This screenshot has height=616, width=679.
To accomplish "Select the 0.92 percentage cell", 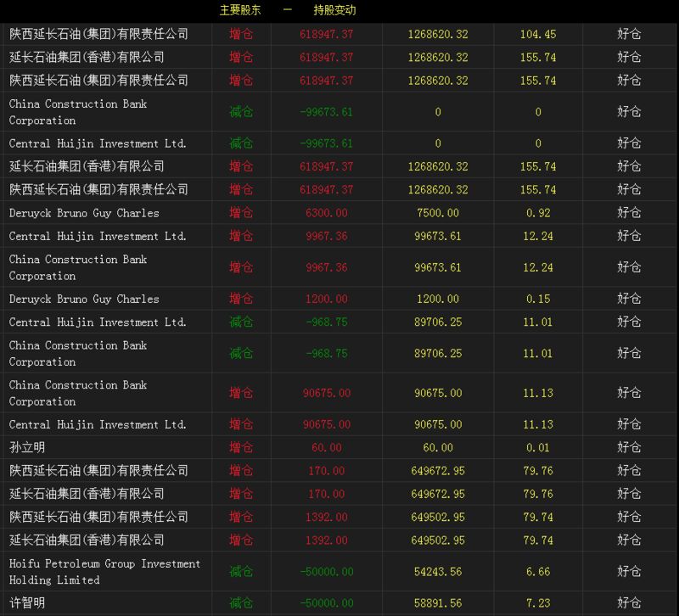I will [x=538, y=213].
